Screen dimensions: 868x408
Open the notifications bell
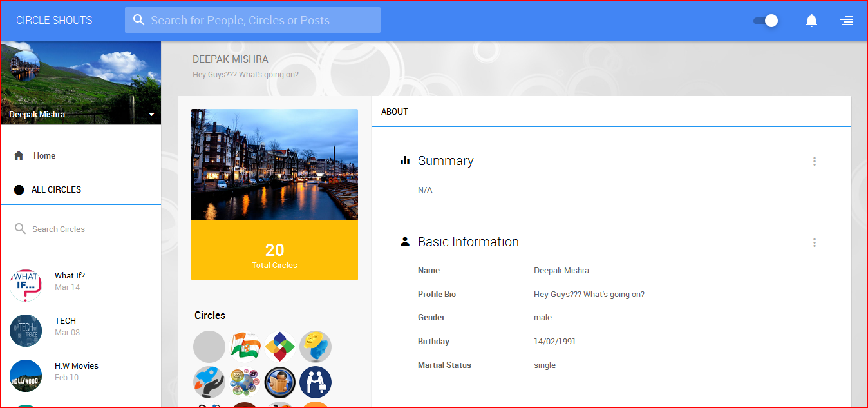click(811, 21)
